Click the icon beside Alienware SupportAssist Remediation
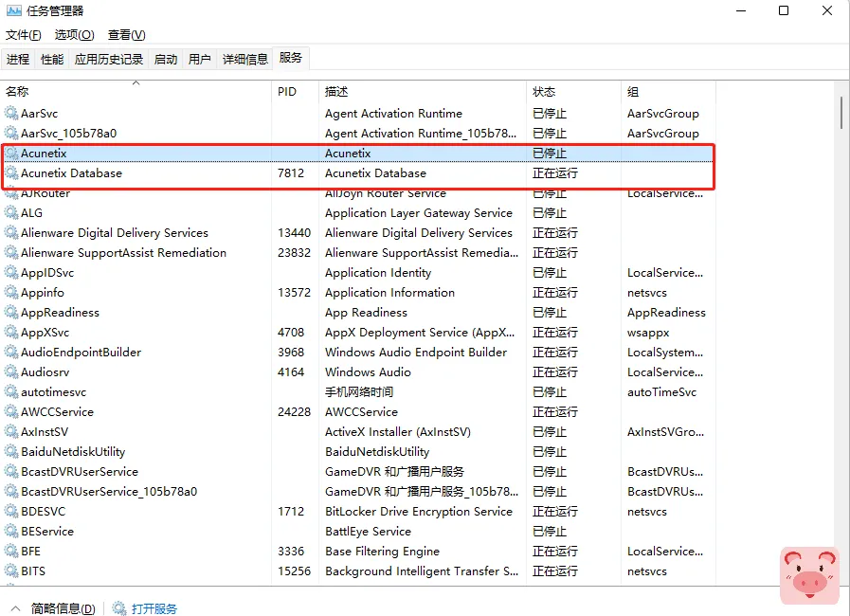The image size is (850, 616). 11,253
